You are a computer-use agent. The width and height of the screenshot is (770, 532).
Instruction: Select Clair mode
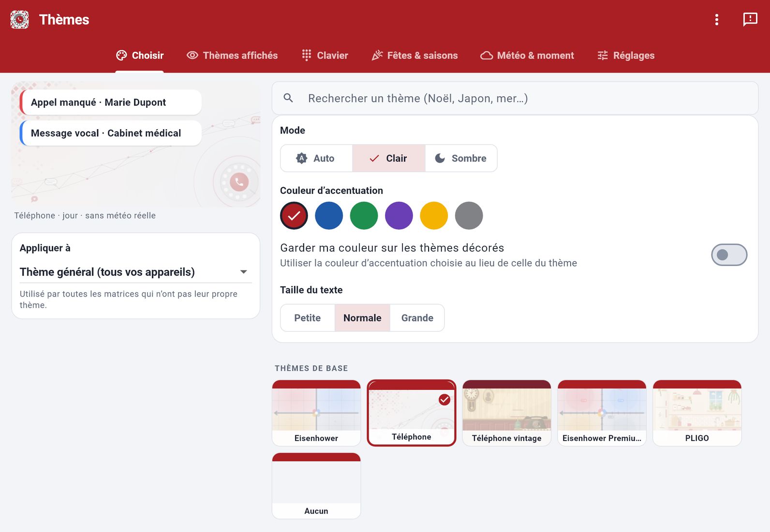point(389,158)
